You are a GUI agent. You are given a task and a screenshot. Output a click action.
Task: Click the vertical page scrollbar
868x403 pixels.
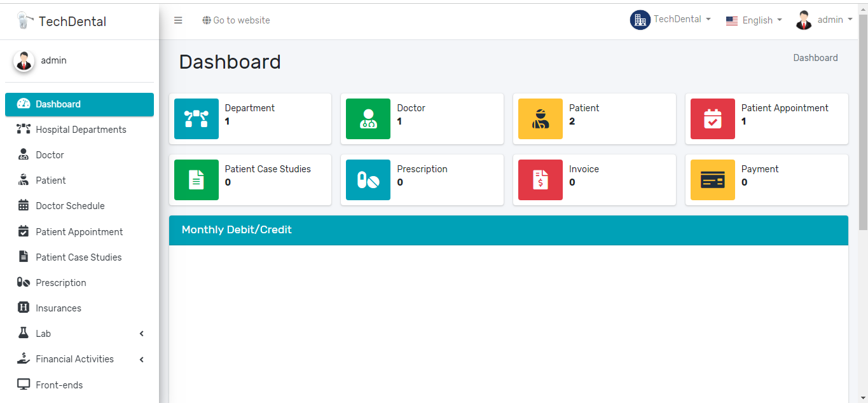coord(863,121)
